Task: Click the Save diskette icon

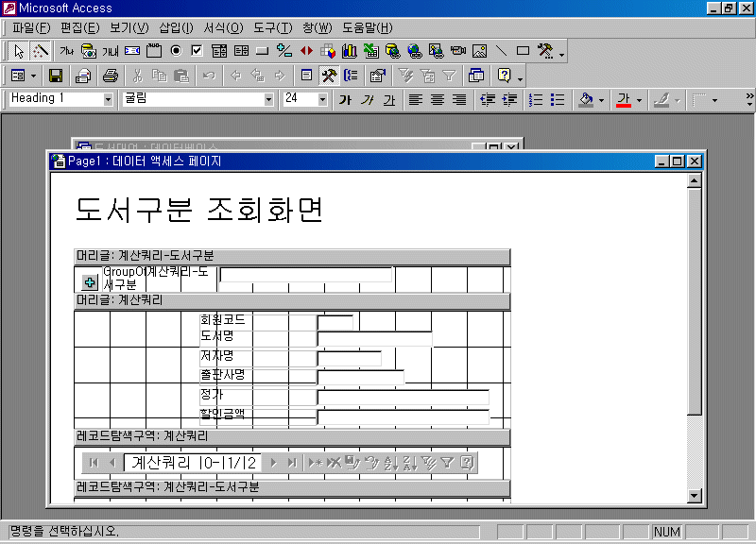Action: [56, 76]
